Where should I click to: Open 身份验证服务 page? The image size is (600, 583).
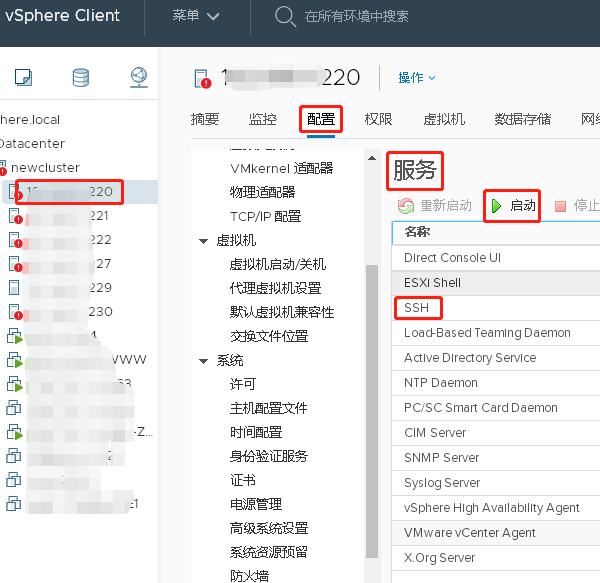pyautogui.click(x=269, y=456)
